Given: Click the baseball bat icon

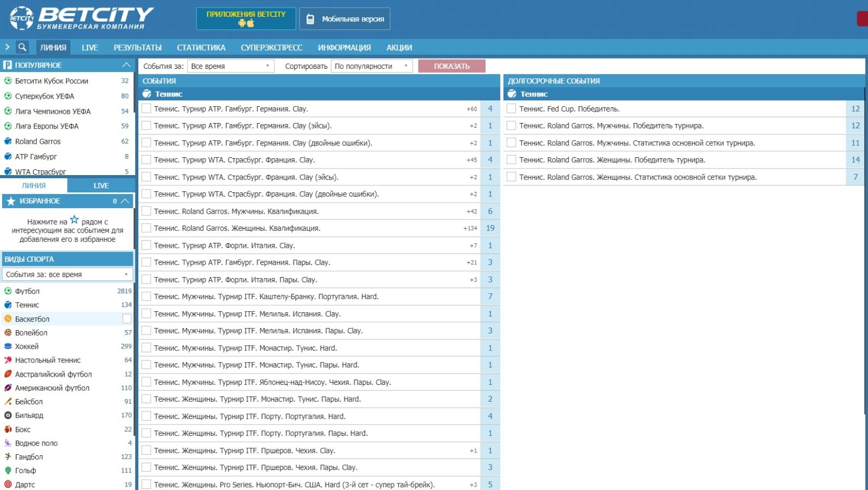Looking at the screenshot, I should point(8,402).
